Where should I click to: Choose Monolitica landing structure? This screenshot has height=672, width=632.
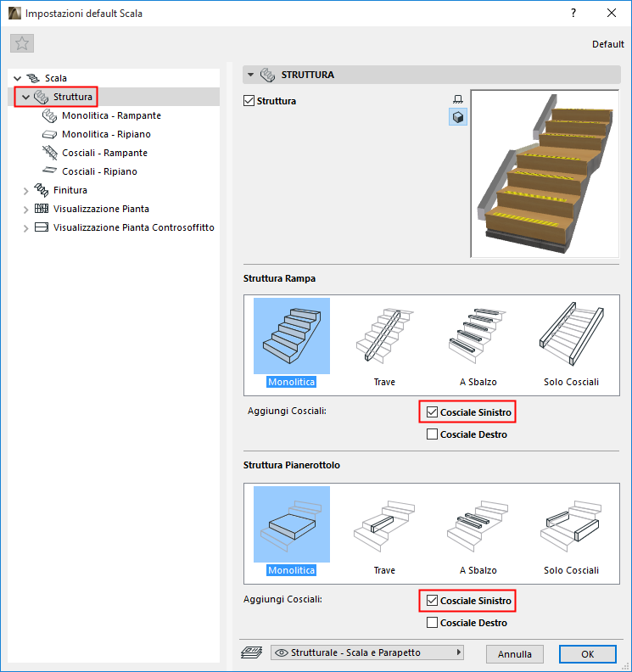click(291, 530)
